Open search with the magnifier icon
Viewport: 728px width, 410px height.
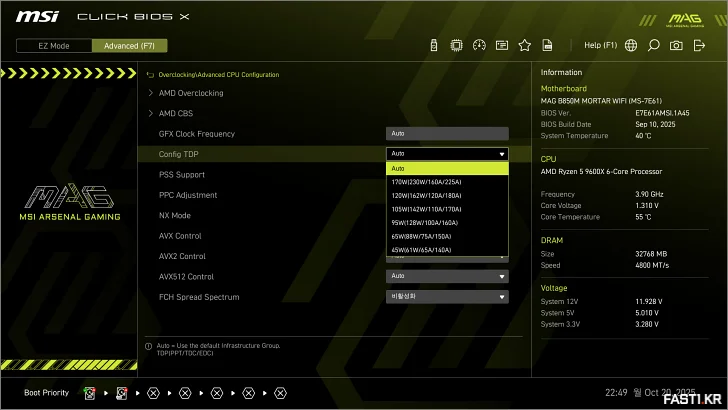tap(653, 46)
